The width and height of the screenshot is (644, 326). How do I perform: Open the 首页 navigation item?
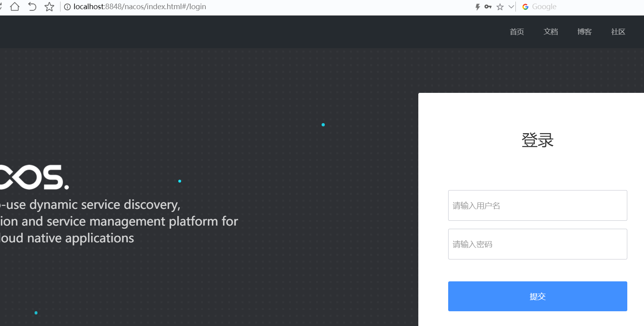click(517, 32)
